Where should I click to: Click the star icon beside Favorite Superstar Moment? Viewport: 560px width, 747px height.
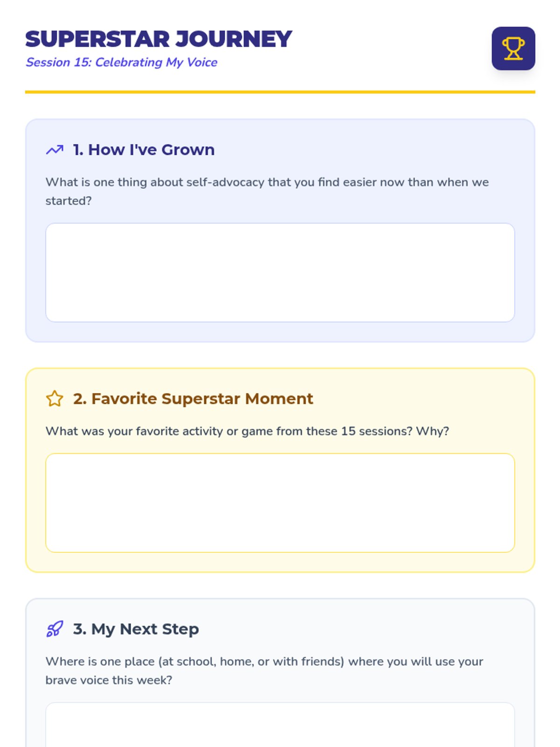pos(55,399)
